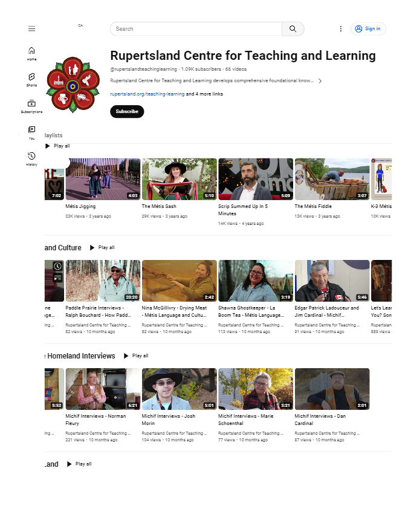Go to Home in the sidebar
411x532 pixels.
31,54
